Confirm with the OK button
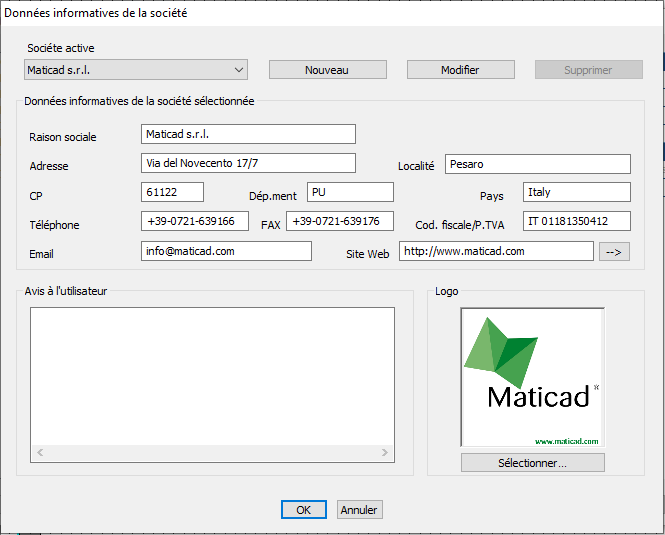 tap(304, 510)
